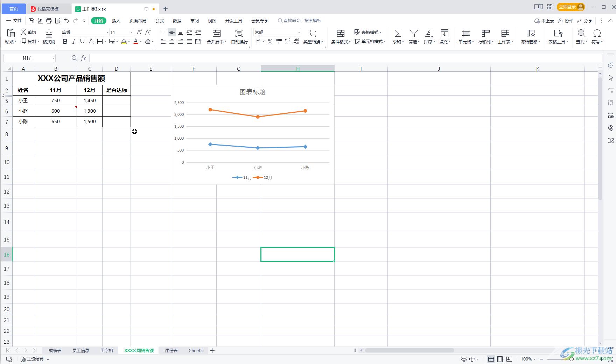This screenshot has width=616, height=364.
Task: Click the Row and column (行和列) icon
Action: [x=485, y=33]
